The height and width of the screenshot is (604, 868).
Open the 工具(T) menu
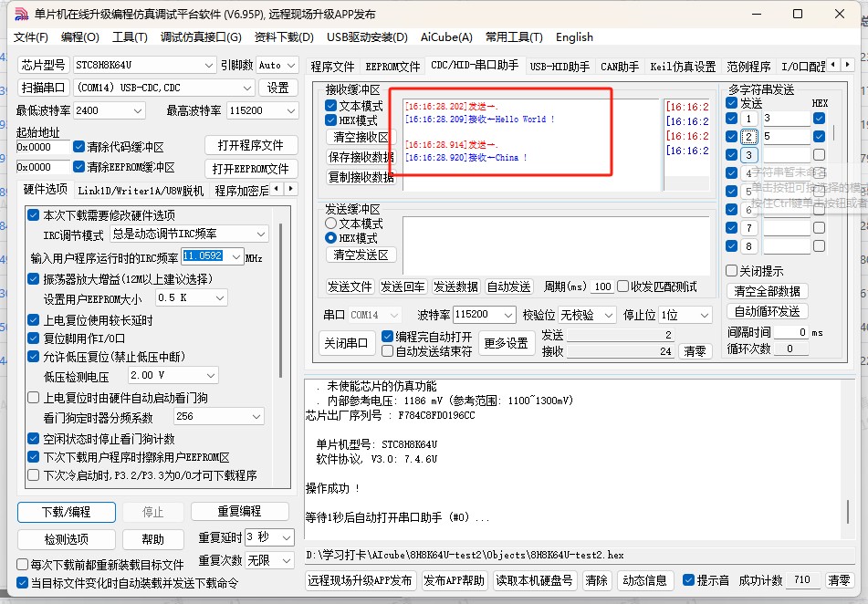131,37
